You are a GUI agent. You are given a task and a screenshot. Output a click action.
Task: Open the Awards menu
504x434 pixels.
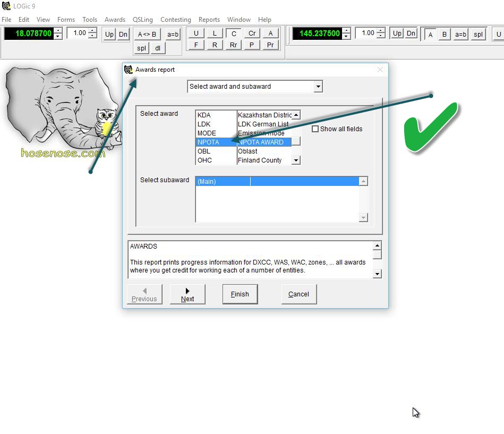pos(115,20)
